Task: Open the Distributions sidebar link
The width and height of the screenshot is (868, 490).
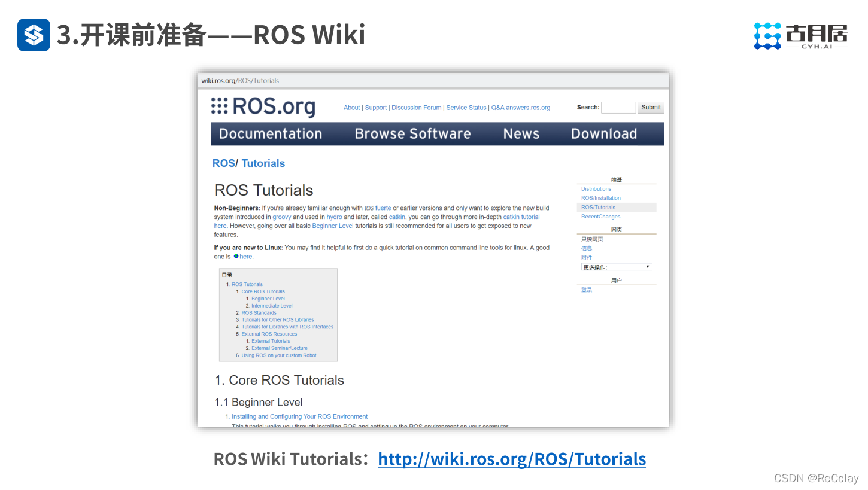Action: (x=596, y=189)
